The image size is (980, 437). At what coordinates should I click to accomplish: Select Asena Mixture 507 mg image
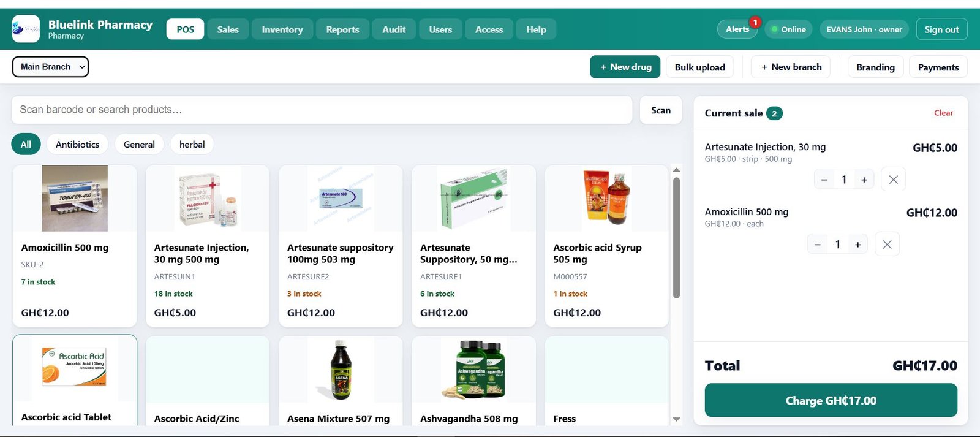(341, 370)
